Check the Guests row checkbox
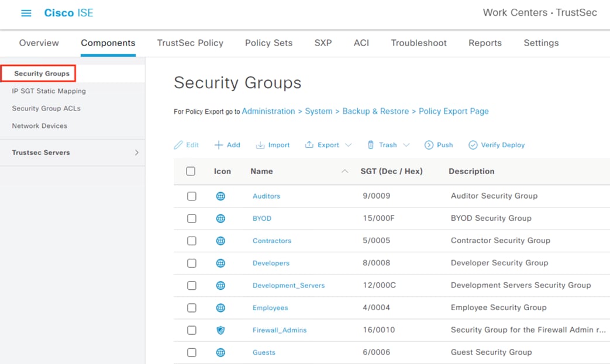Image resolution: width=610 pixels, height=364 pixels. coord(192,352)
